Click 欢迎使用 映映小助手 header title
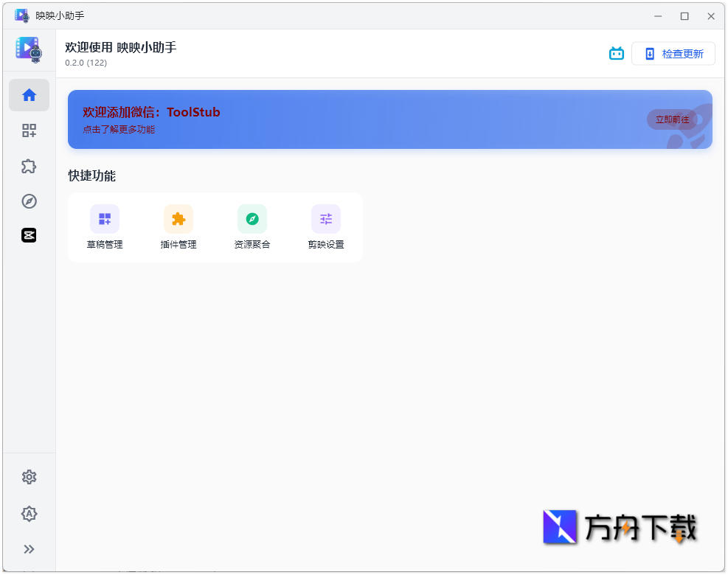728x575 pixels. (x=121, y=47)
